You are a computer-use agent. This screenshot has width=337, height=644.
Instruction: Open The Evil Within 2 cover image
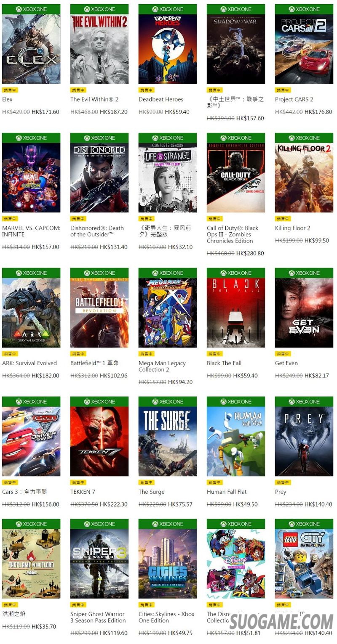99,44
